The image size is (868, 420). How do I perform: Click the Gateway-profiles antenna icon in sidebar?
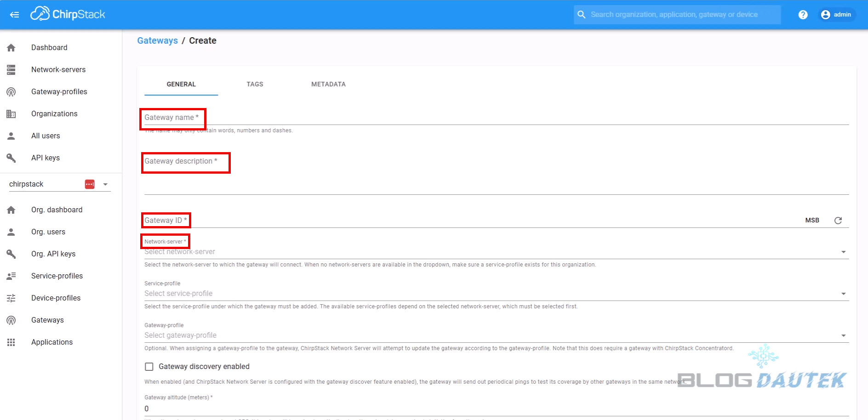11,92
